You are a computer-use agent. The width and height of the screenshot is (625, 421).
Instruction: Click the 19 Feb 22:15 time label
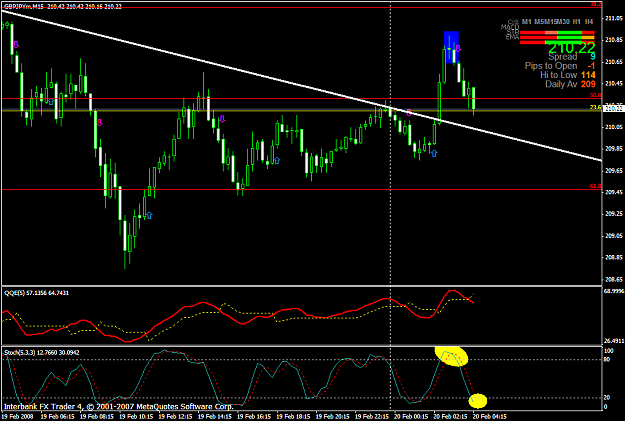372,417
